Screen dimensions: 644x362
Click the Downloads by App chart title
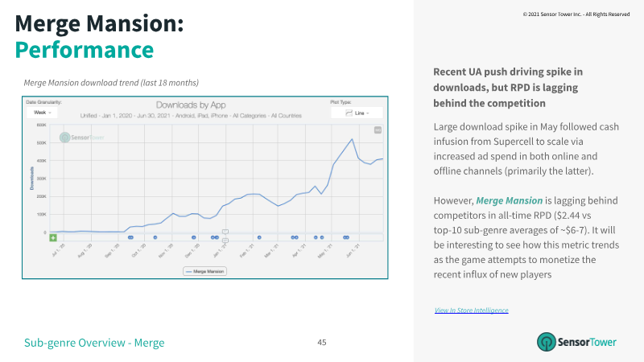[191, 105]
